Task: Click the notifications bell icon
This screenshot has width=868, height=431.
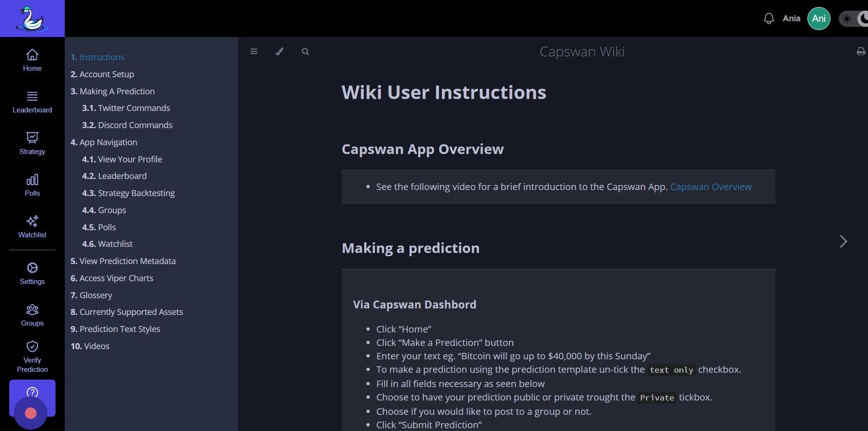Action: [769, 18]
